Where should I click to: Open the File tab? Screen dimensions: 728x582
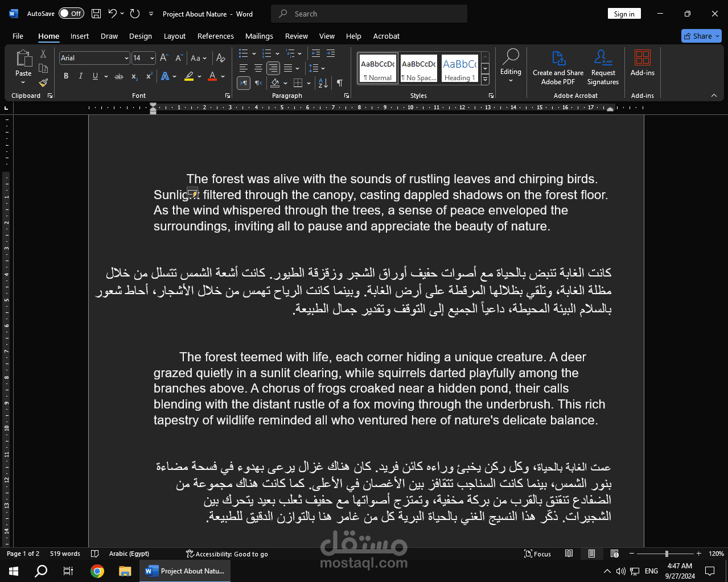18,36
